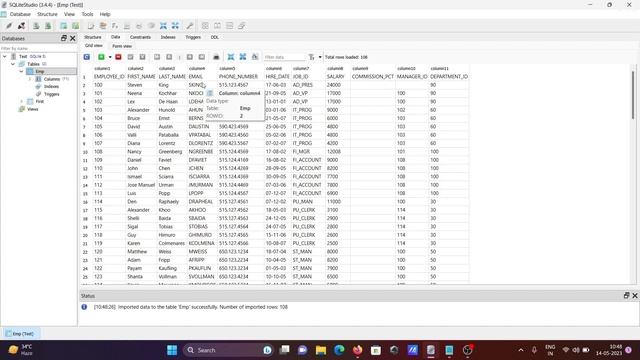Click salary cell '24000'
Image resolution: width=640 pixels, height=360 pixels.
click(338, 85)
